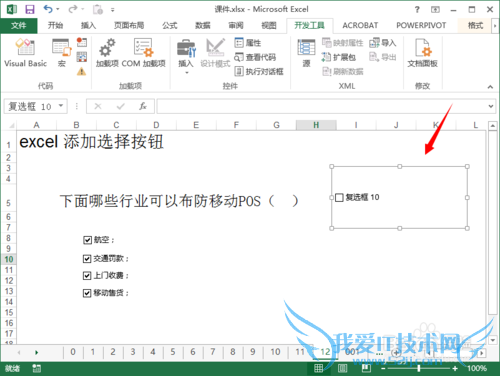Viewport: 500px width, 376px height.
Task: Select sheet tab 0
Action: (73, 352)
